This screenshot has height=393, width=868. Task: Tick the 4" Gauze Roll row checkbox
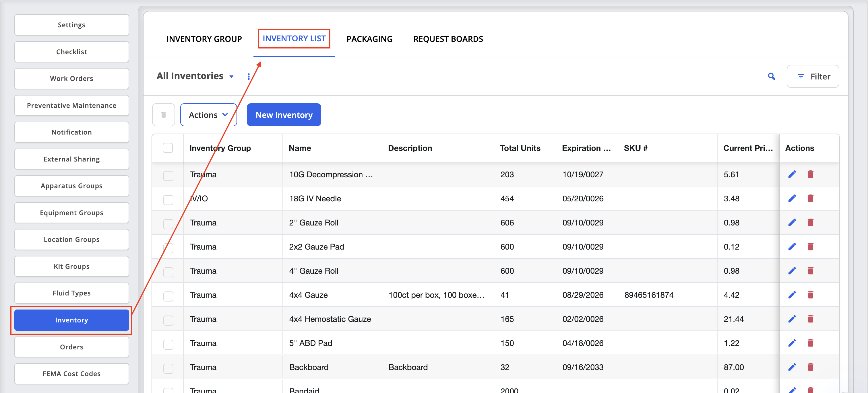[168, 272]
